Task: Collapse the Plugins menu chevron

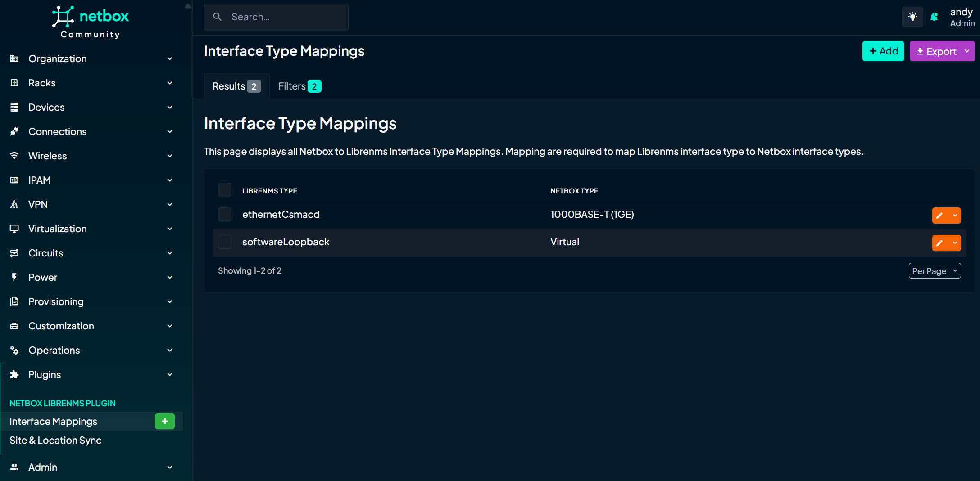Action: tap(170, 374)
